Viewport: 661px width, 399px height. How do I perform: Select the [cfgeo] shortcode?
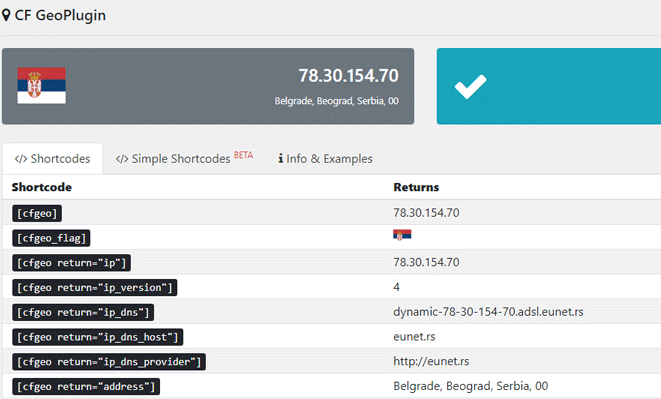pyautogui.click(x=37, y=213)
